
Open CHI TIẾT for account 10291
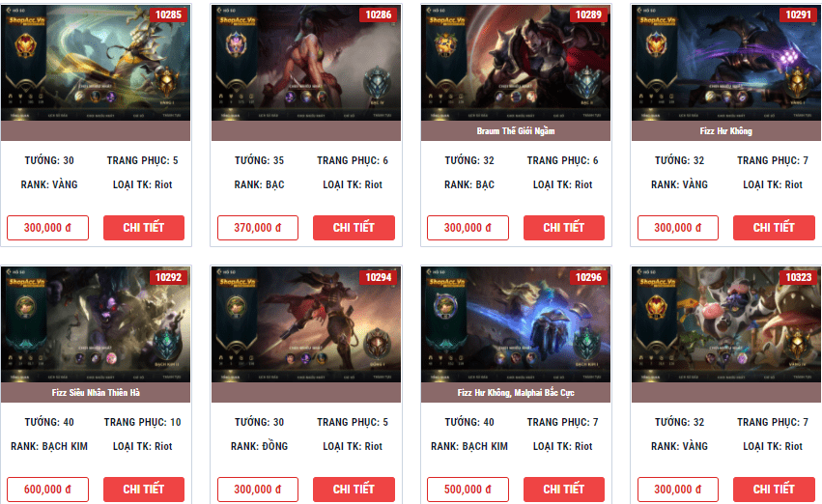(x=774, y=227)
